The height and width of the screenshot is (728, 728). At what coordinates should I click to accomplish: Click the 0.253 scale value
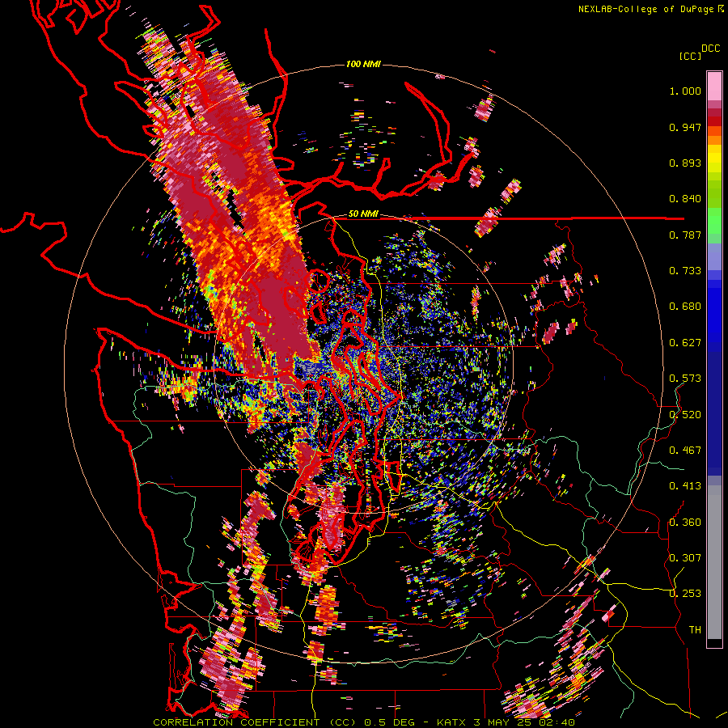pyautogui.click(x=685, y=594)
